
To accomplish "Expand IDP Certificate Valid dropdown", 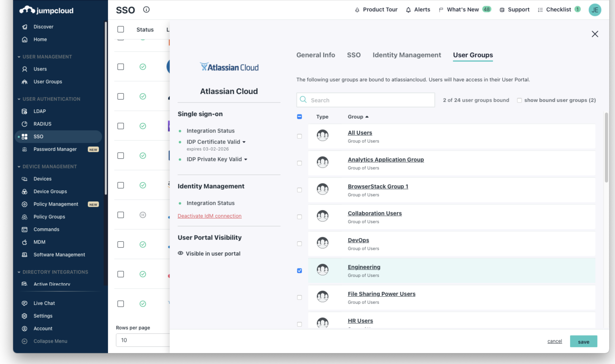I will [x=244, y=142].
